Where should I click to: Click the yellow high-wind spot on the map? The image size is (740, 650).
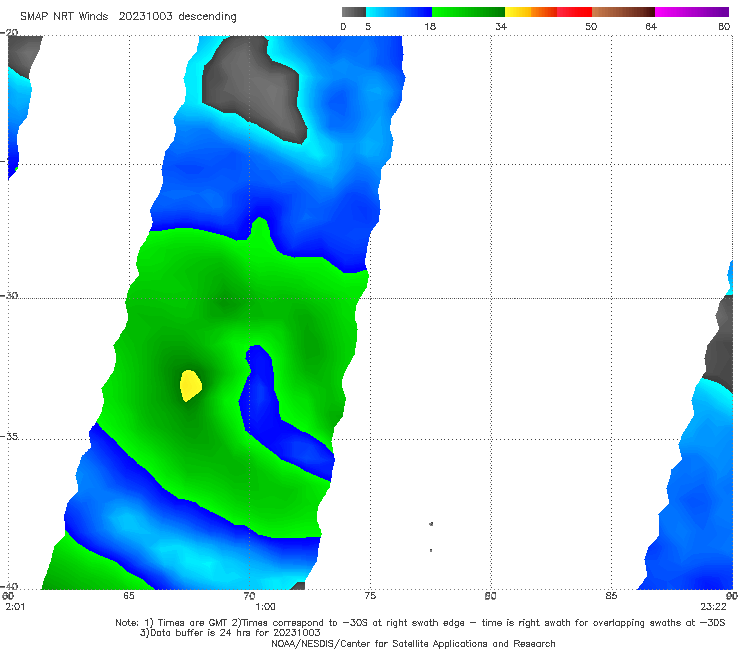[x=191, y=385]
